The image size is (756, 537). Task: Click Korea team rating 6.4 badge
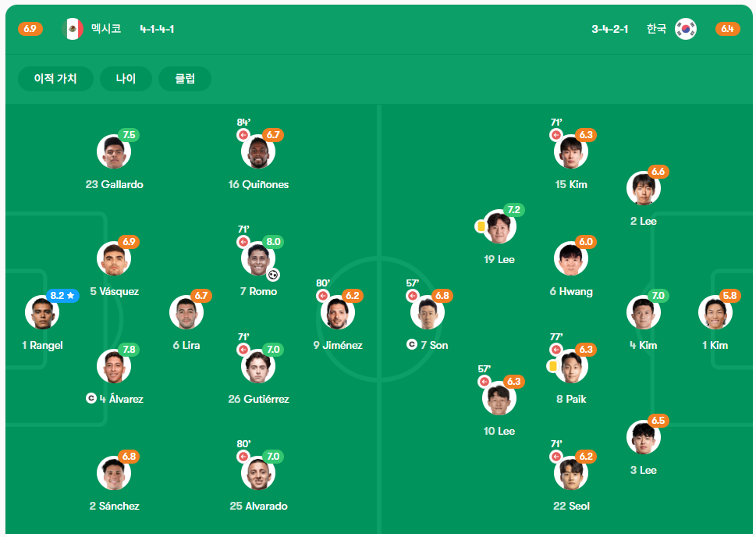[728, 29]
